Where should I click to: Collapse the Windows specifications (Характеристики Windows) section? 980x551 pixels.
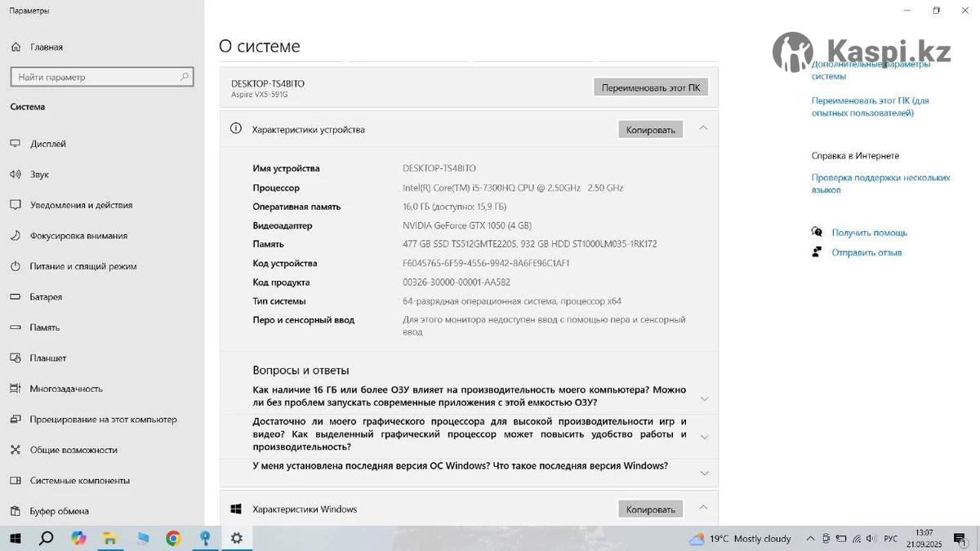click(703, 509)
